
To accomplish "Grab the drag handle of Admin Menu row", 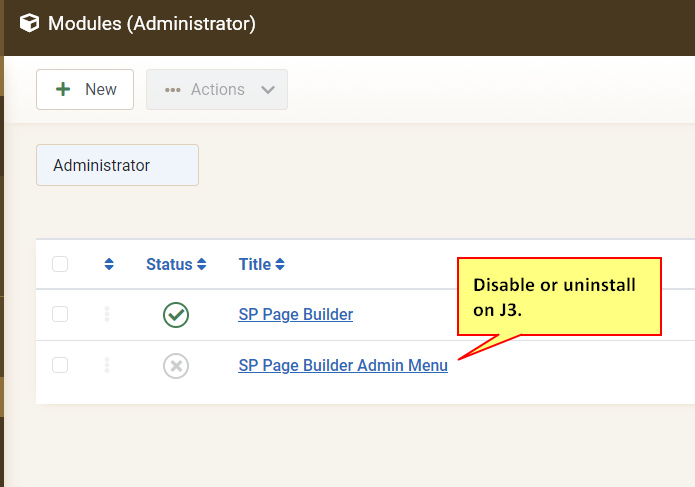I will [107, 365].
